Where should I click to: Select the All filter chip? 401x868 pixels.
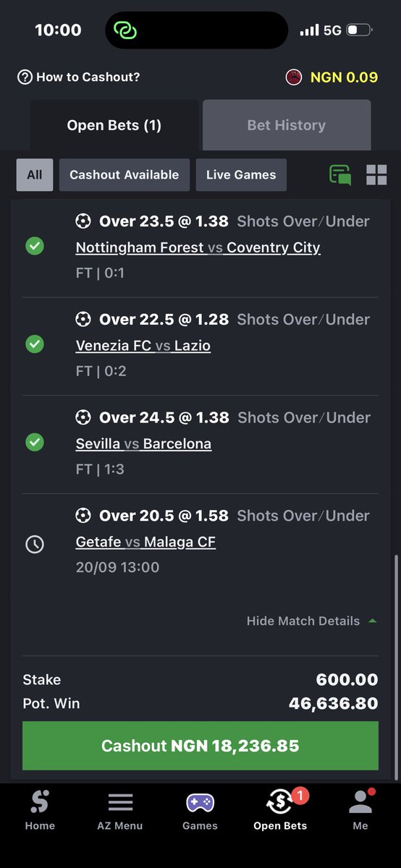35,175
